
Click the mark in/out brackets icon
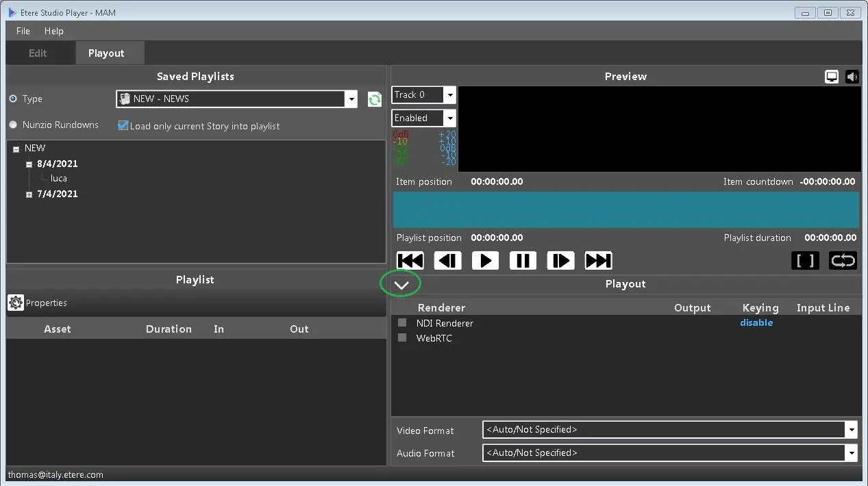[x=805, y=261]
